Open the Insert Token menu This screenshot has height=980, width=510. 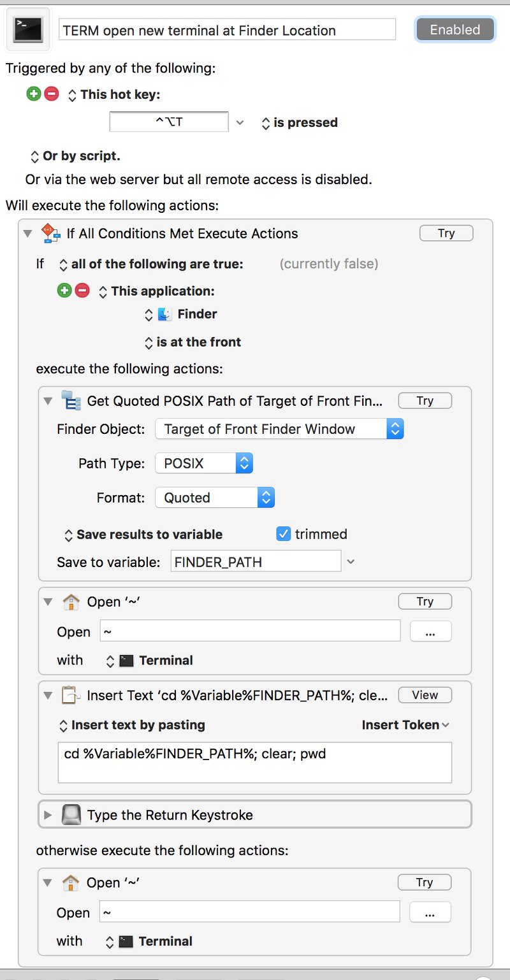pyautogui.click(x=404, y=725)
